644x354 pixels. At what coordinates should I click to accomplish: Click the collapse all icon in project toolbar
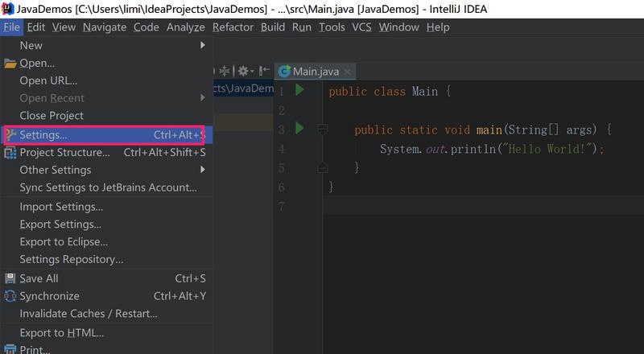pyautogui.click(x=225, y=71)
